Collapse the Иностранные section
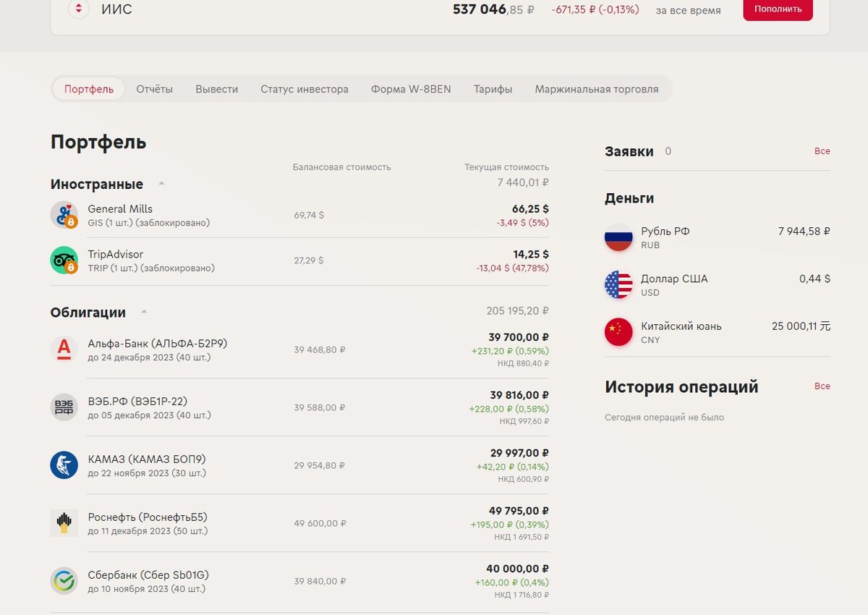Screen dimensions: 868x615 click(161, 184)
